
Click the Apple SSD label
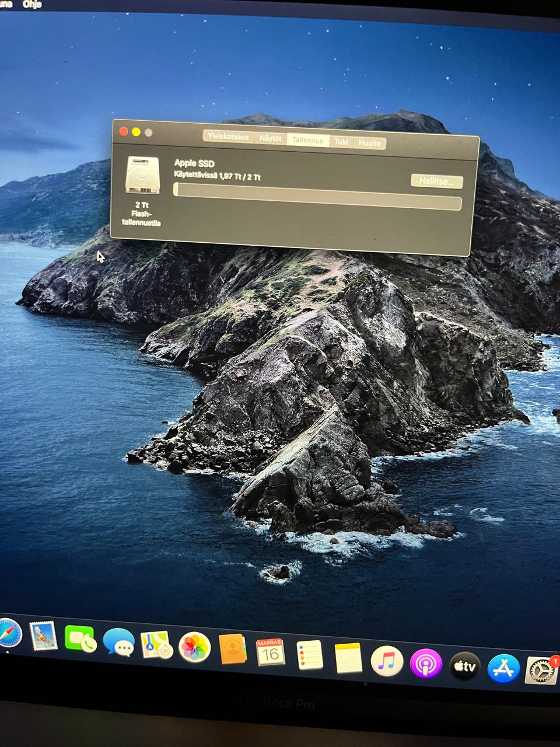tap(194, 163)
